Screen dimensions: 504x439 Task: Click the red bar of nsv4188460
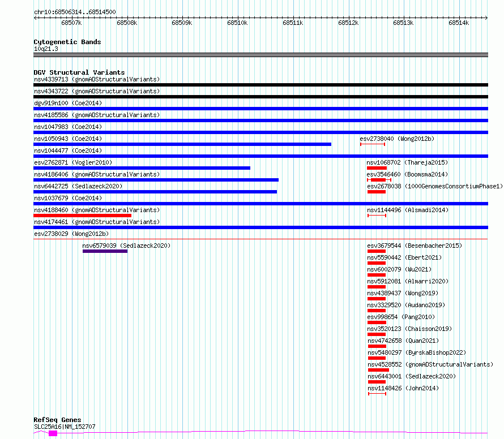pyautogui.click(x=82, y=216)
